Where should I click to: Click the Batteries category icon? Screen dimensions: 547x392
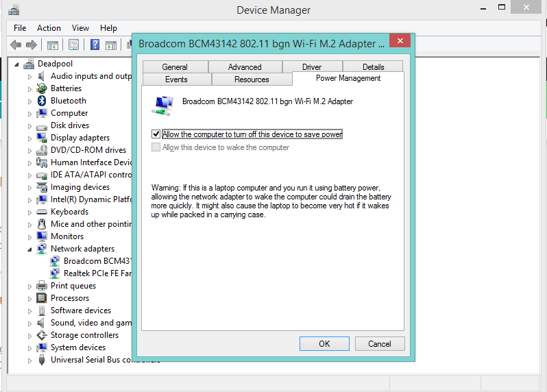tap(42, 88)
